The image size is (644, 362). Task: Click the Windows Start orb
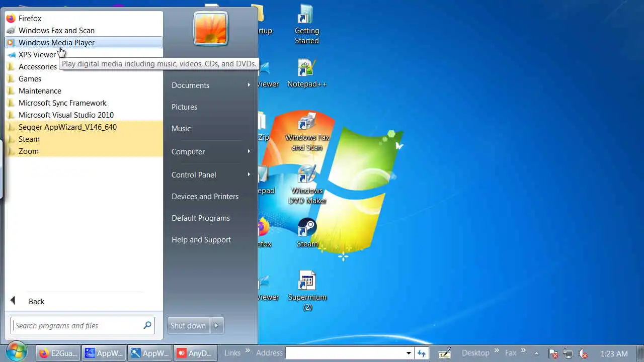pos(17,353)
